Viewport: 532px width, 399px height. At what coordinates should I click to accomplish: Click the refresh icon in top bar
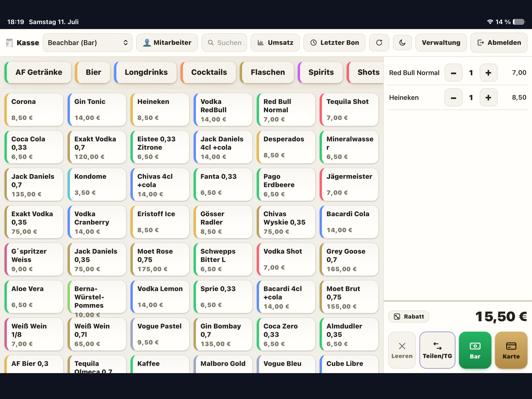click(379, 43)
